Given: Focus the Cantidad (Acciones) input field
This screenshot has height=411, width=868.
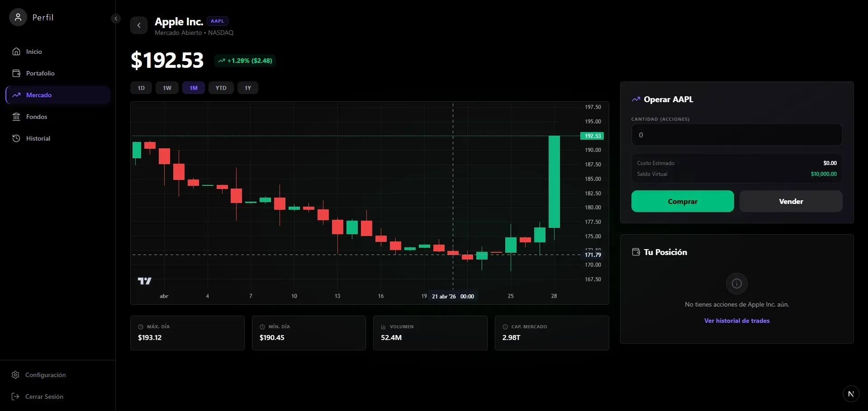Looking at the screenshot, I should coord(737,135).
